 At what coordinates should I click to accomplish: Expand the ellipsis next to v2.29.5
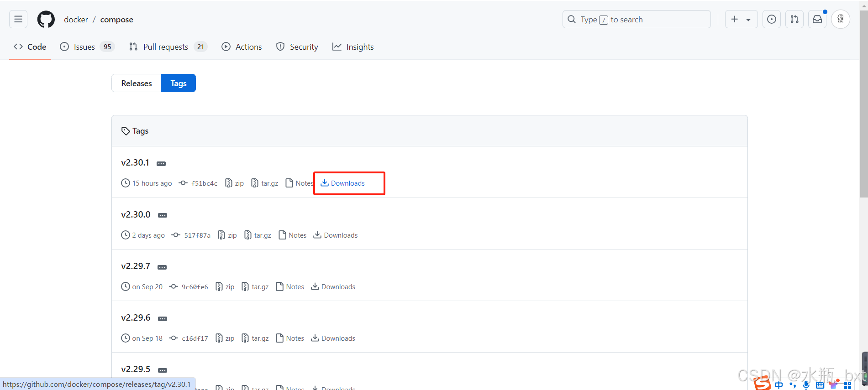point(163,370)
